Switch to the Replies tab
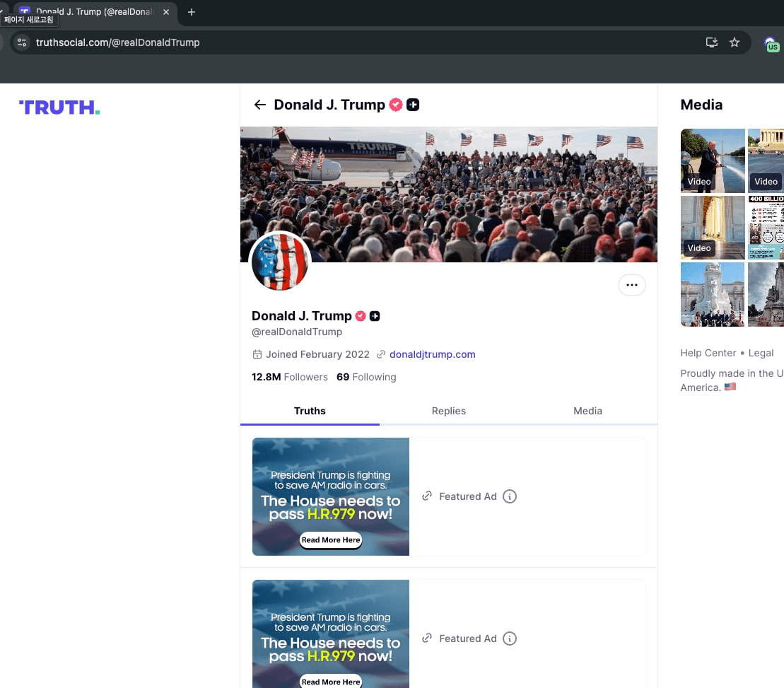Viewport: 784px width, 688px height. point(448,411)
